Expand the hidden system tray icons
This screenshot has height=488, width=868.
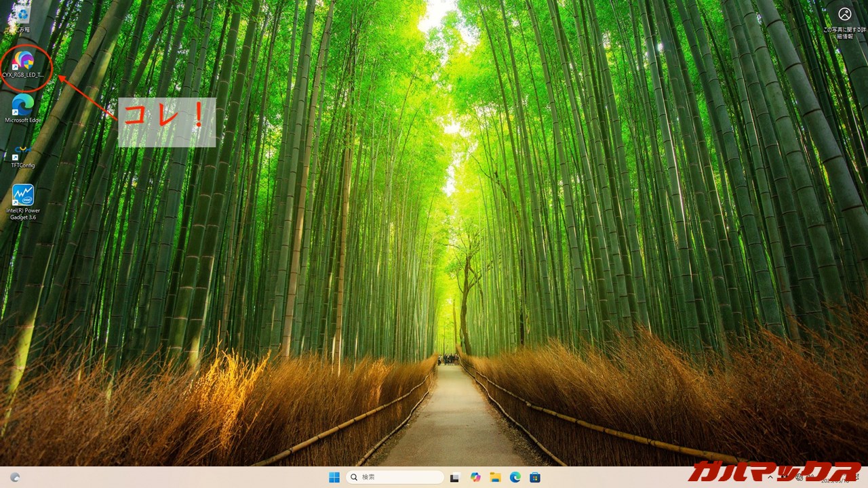770,477
